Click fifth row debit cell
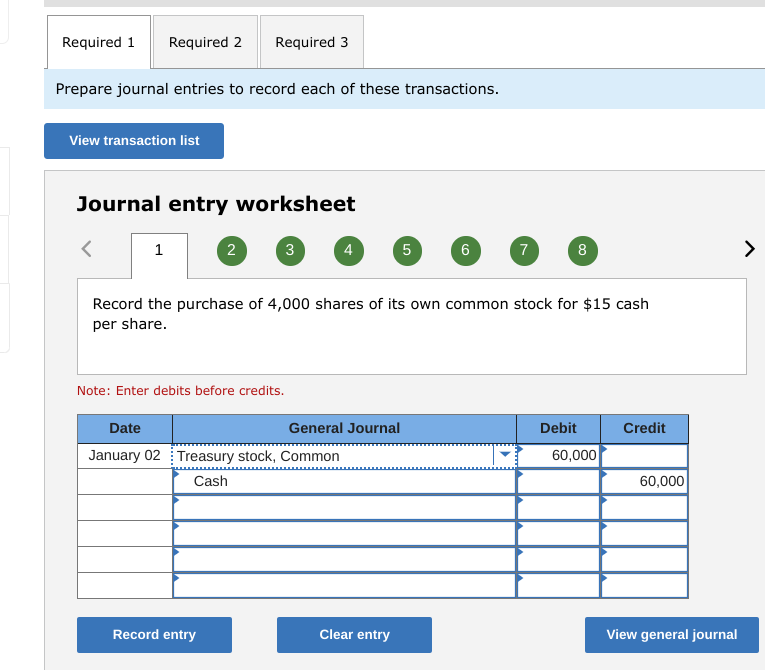Image resolution: width=781 pixels, height=670 pixels. coord(558,559)
